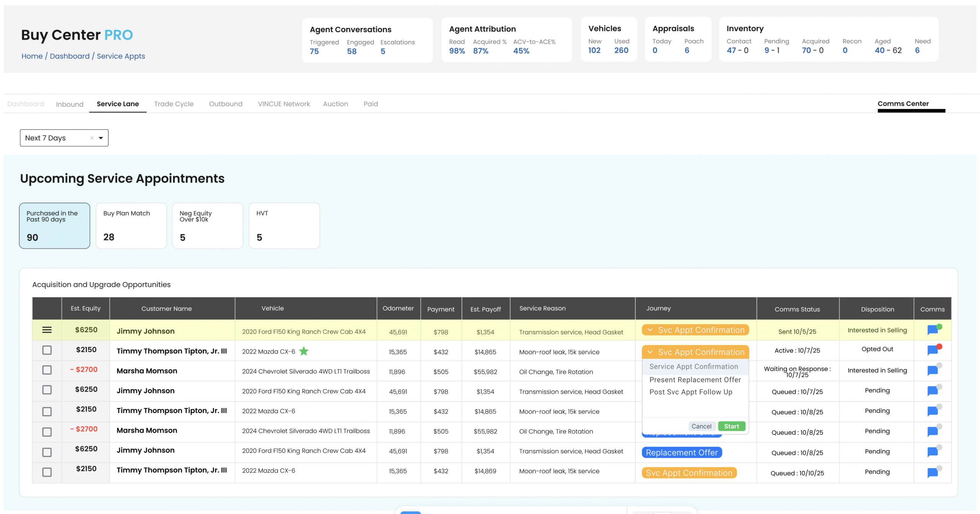980x514 pixels.
Task: Open chat icon for Waiting on Response row
Action: click(933, 370)
